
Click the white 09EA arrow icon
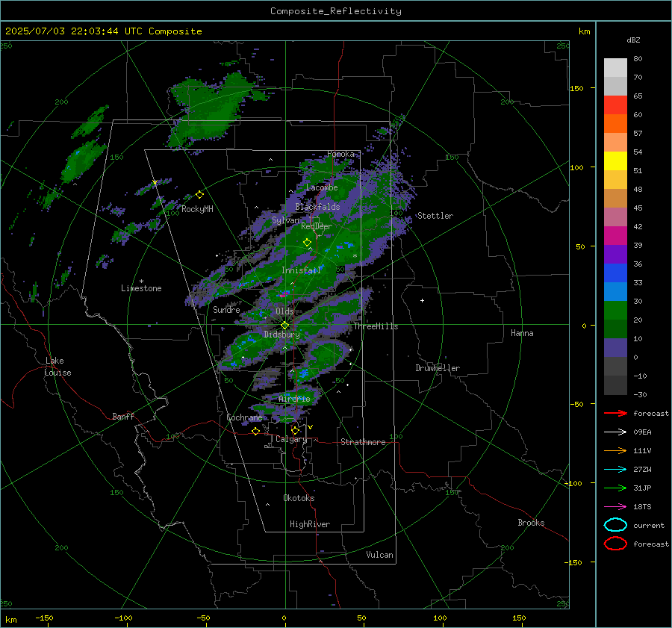615,432
